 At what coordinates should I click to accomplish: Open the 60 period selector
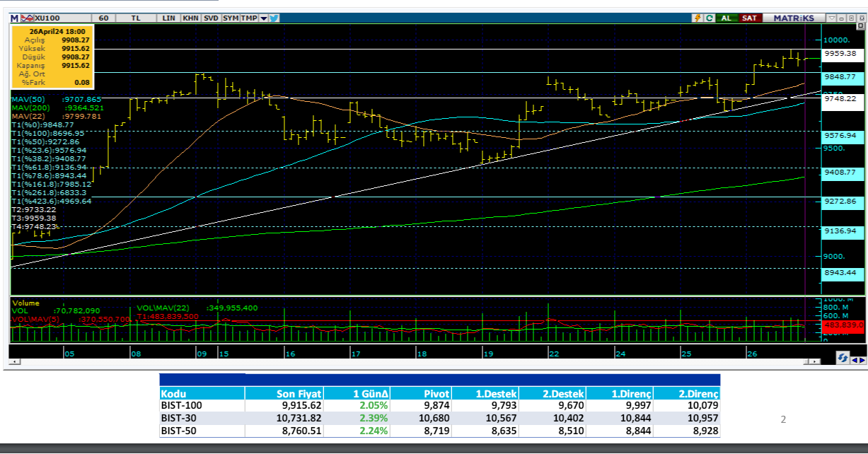coord(103,18)
